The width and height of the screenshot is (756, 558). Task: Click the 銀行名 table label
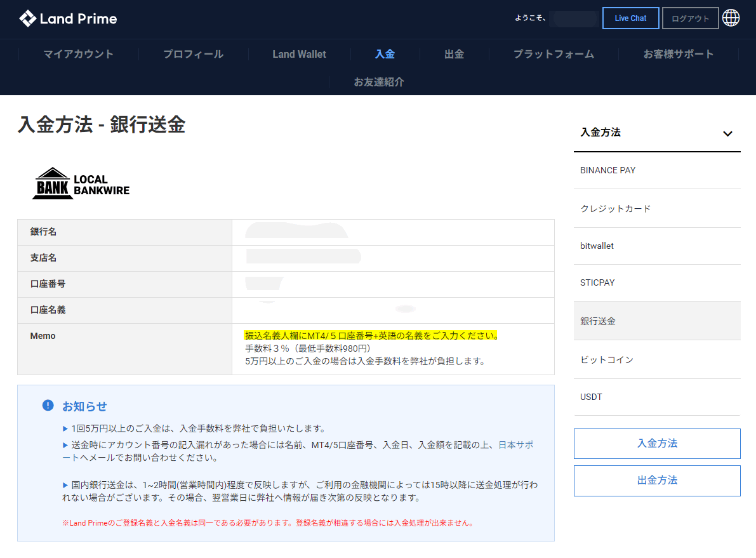(43, 232)
